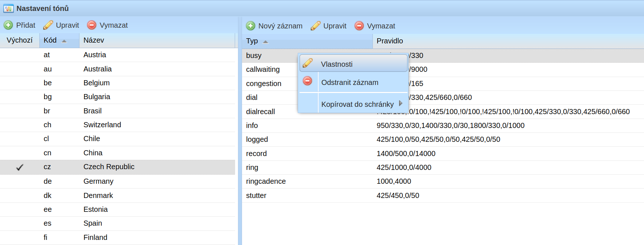
Task: Click the green plus icon beside Nový záznam
Action: (x=251, y=26)
